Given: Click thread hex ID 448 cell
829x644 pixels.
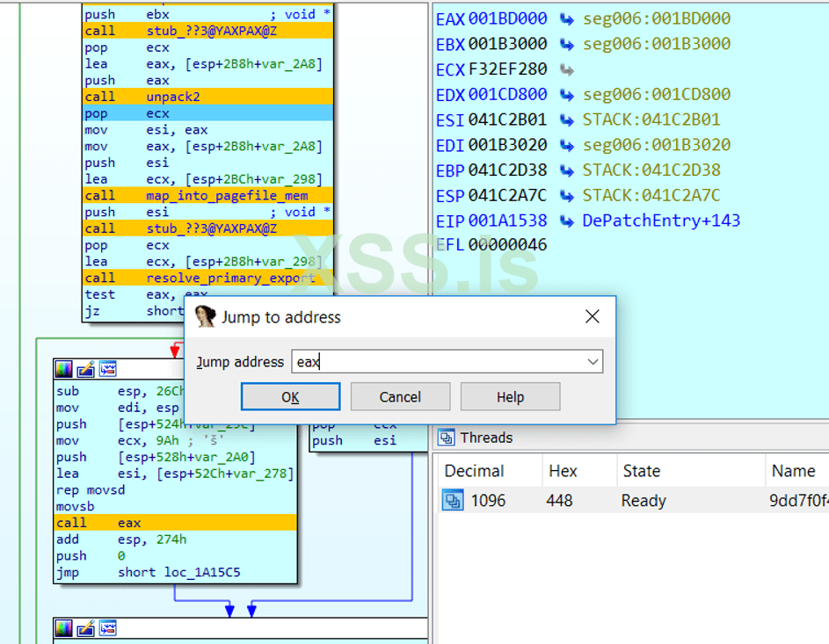Looking at the screenshot, I should (x=559, y=500).
